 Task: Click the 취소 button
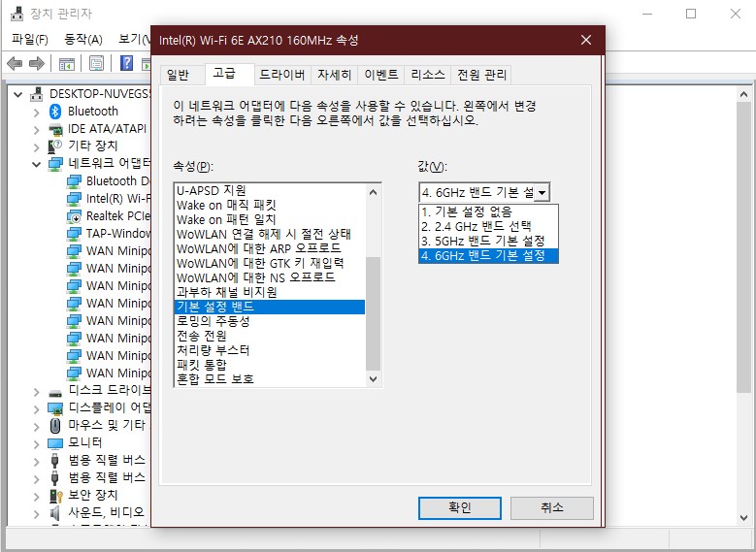coord(551,507)
